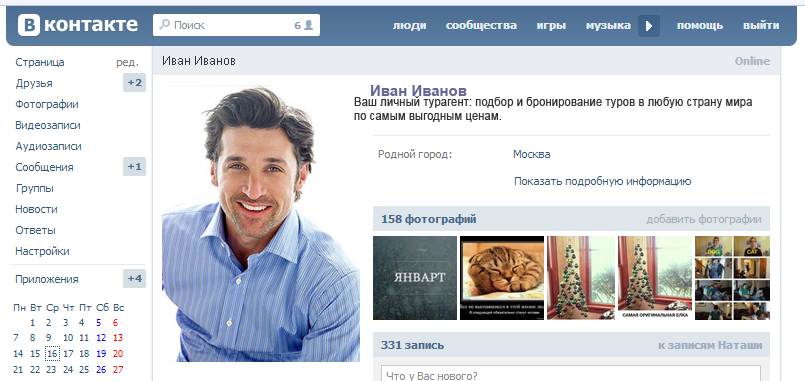Open Новости in sidebar
Image resolution: width=805 pixels, height=381 pixels.
point(36,209)
